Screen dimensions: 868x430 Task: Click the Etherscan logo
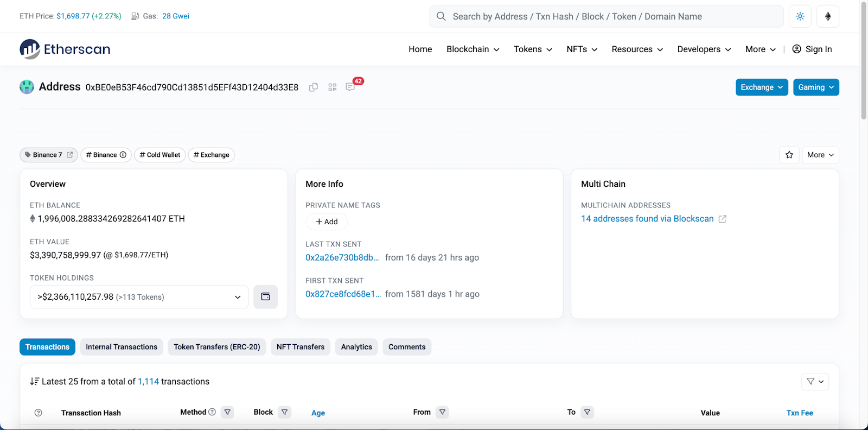(x=65, y=49)
